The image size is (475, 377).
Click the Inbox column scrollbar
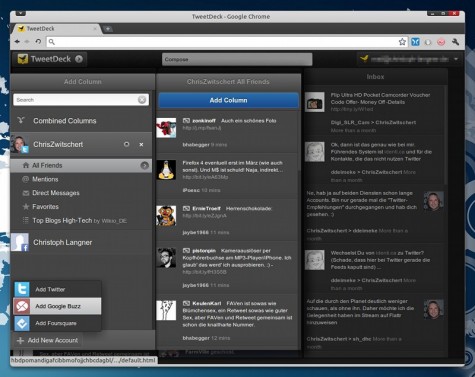[445, 135]
